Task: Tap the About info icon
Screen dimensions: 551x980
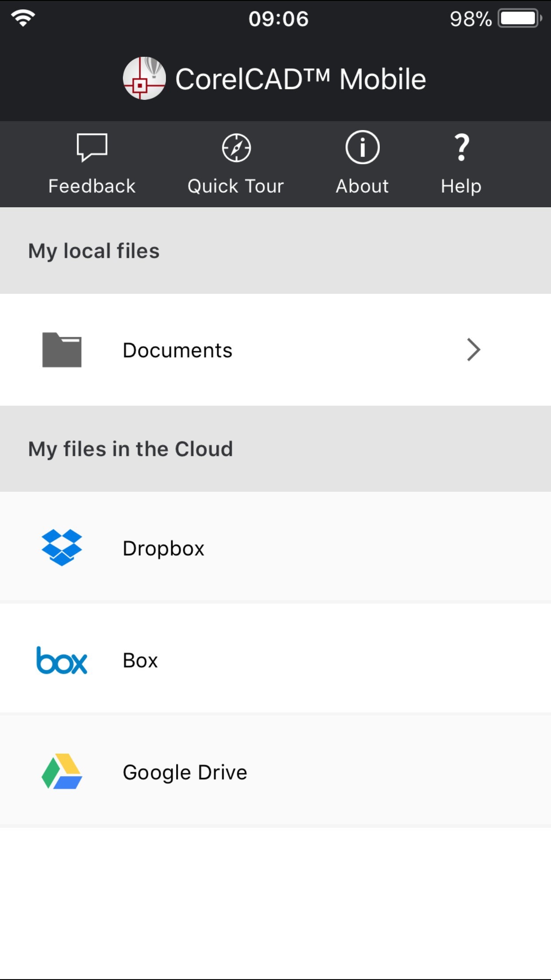Action: [x=362, y=147]
